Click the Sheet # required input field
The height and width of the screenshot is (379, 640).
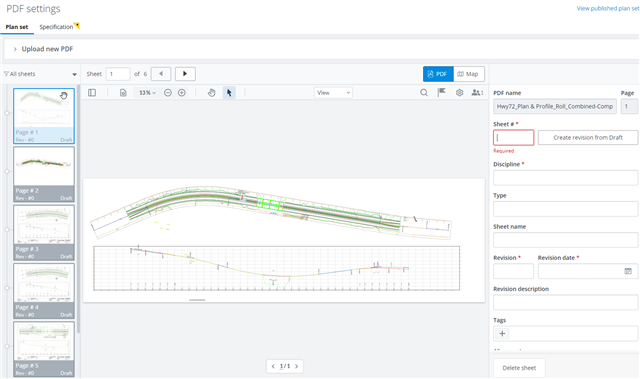(513, 137)
